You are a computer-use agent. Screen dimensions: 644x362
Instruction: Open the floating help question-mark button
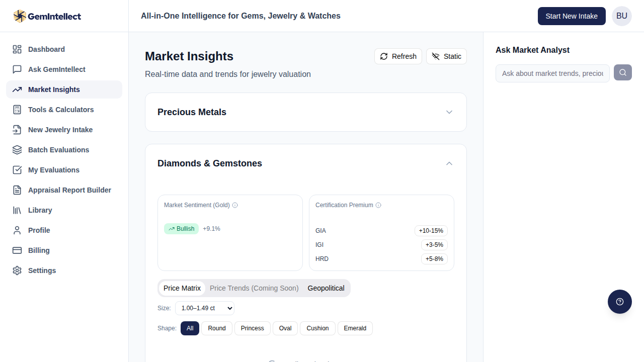[x=619, y=302]
